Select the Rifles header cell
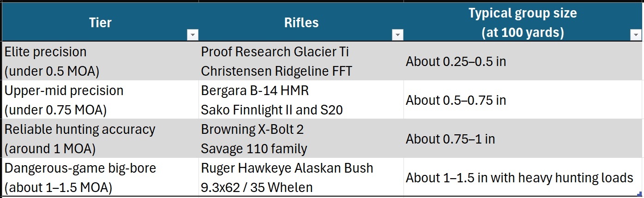Screen dimensions: 644x198 click(301, 23)
